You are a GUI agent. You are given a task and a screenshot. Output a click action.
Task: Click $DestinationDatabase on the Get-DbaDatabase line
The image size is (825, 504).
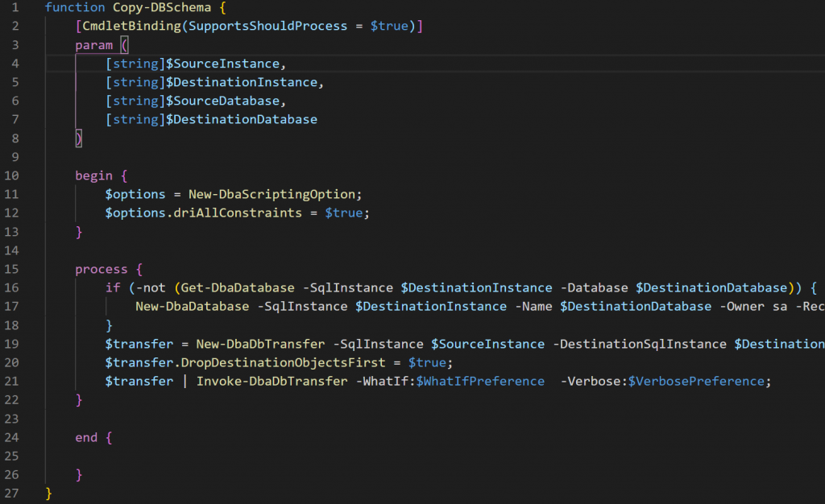(712, 287)
